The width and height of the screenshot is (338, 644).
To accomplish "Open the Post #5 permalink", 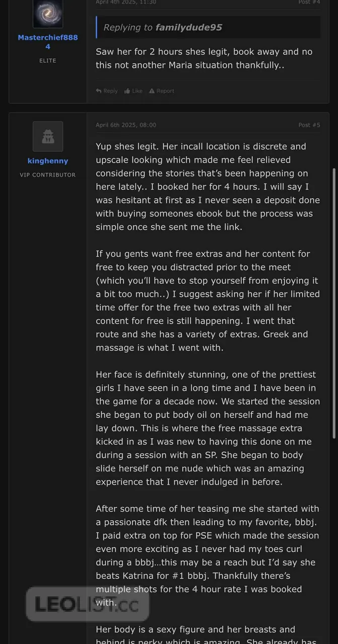I will (x=309, y=125).
